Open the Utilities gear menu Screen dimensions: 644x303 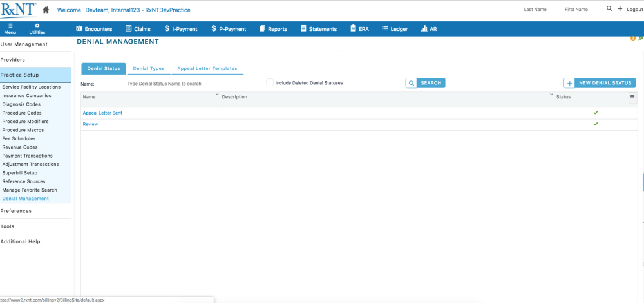pyautogui.click(x=37, y=29)
